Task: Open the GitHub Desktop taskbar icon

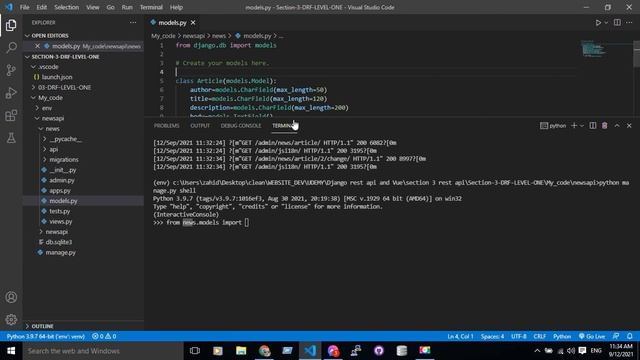Action: (379, 351)
